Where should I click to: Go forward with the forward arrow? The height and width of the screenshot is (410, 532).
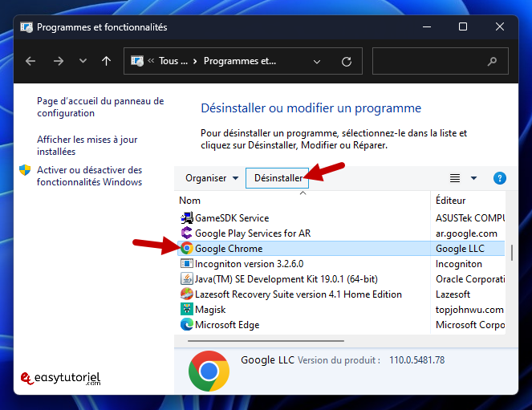tap(59, 62)
